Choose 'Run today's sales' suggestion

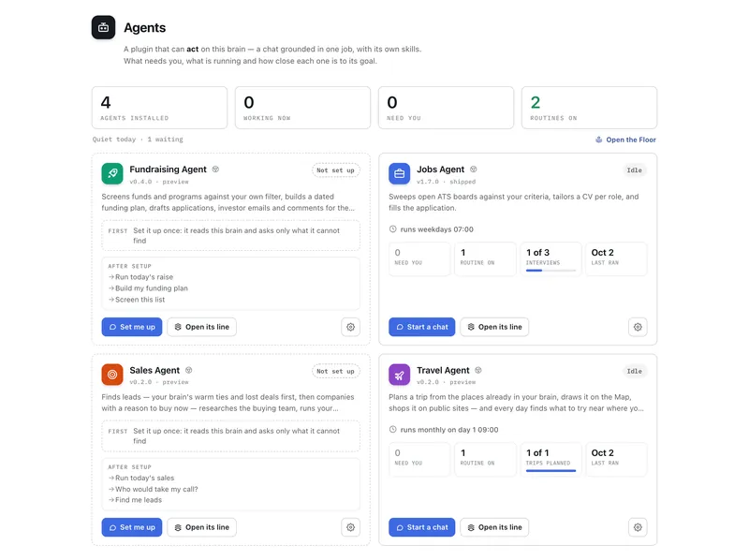click(141, 478)
